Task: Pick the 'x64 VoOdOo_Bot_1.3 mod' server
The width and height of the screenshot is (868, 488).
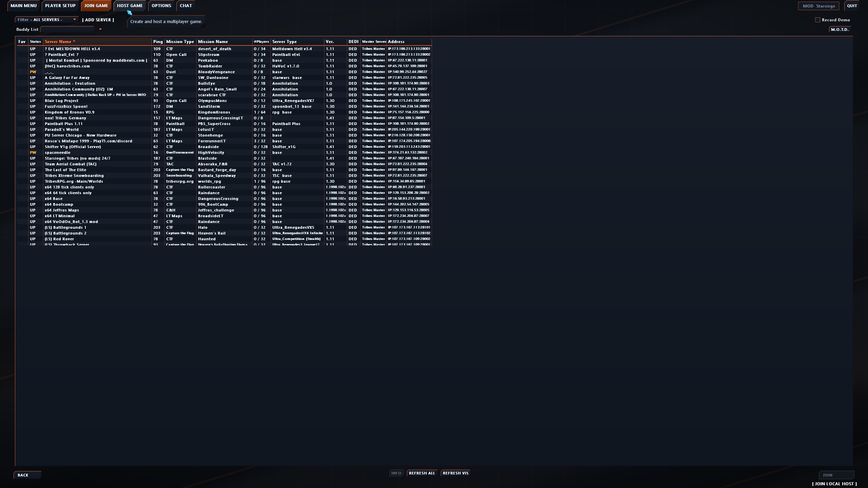Action: point(224,222)
